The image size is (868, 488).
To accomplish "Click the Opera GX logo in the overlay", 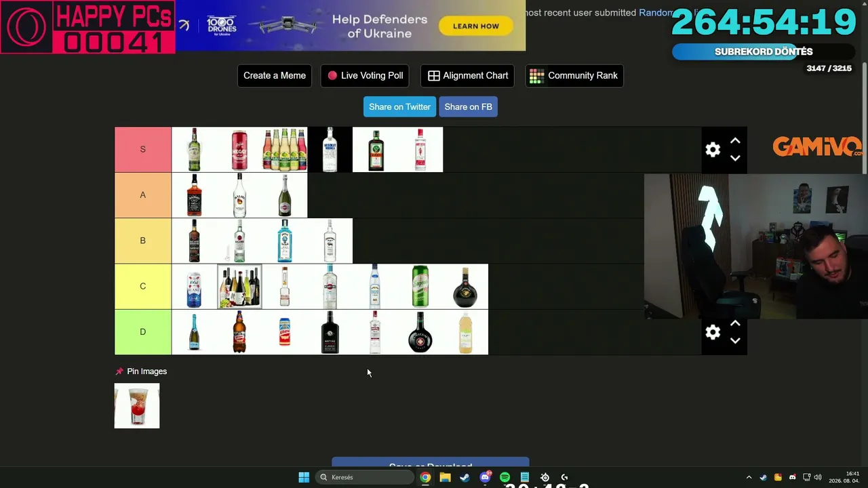I will tap(26, 27).
